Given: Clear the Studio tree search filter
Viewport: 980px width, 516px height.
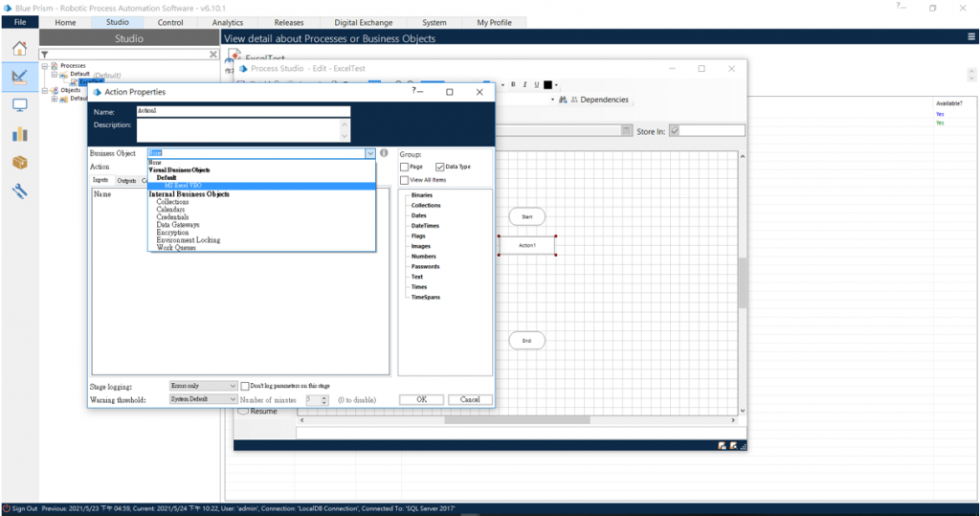Looking at the screenshot, I should point(213,55).
